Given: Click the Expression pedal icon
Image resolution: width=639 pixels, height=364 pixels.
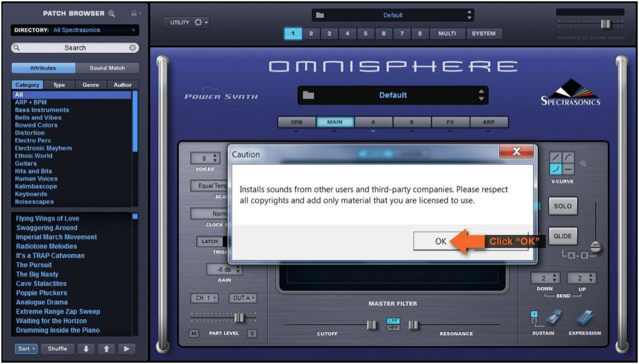Looking at the screenshot, I should 585,318.
